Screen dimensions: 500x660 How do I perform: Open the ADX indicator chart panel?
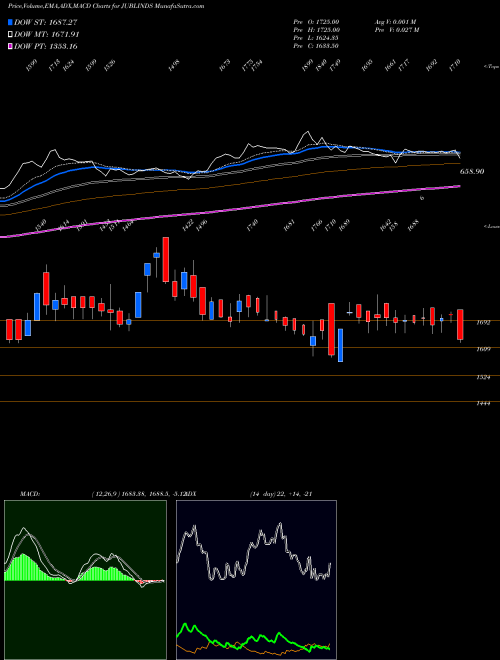click(256, 580)
